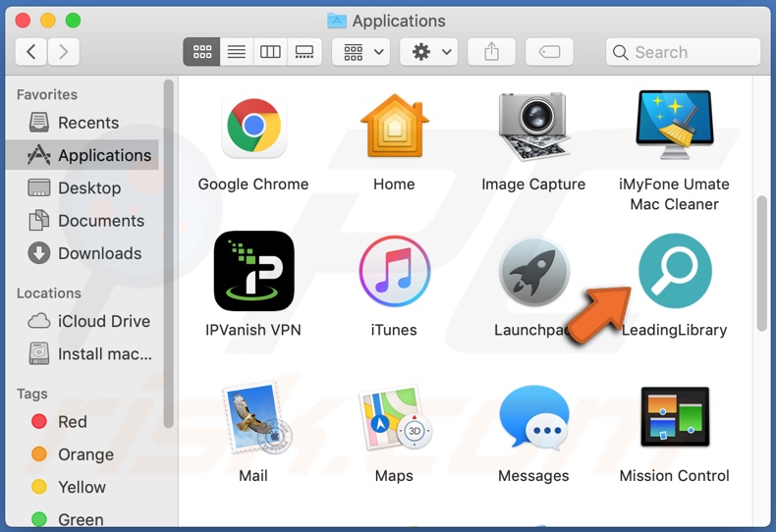Open Downloads in the sidebar
Screen dimensions: 776x532
[x=82, y=252]
